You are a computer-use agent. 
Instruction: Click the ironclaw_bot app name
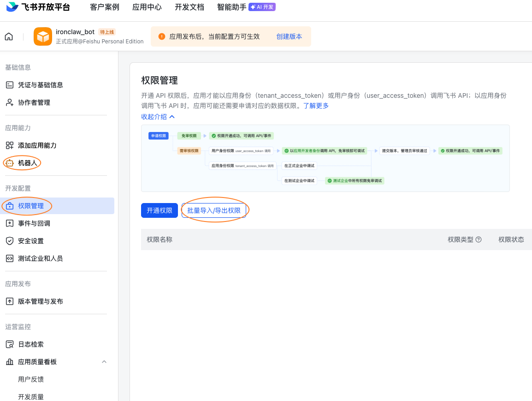click(x=75, y=32)
